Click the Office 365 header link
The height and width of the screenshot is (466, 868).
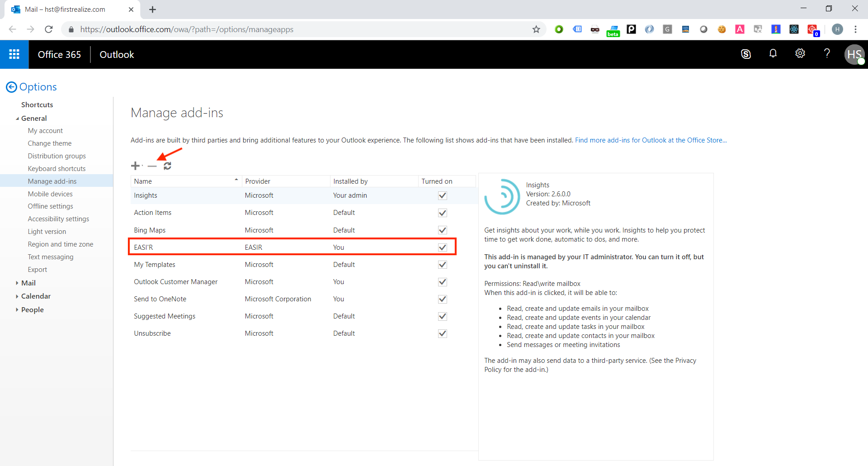coord(59,54)
